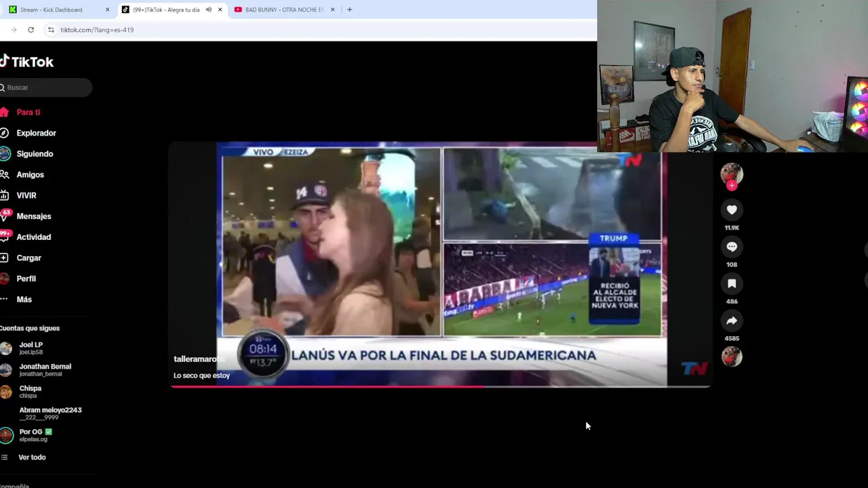Select the TikTok - Alegra tu día tab
Image resolution: width=868 pixels, height=488 pixels.
pyautogui.click(x=166, y=9)
